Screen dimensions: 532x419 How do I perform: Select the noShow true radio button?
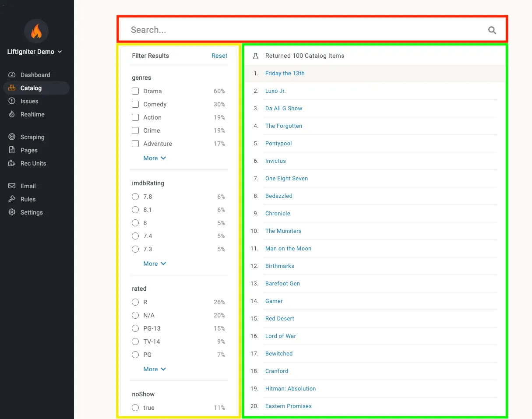tap(135, 408)
